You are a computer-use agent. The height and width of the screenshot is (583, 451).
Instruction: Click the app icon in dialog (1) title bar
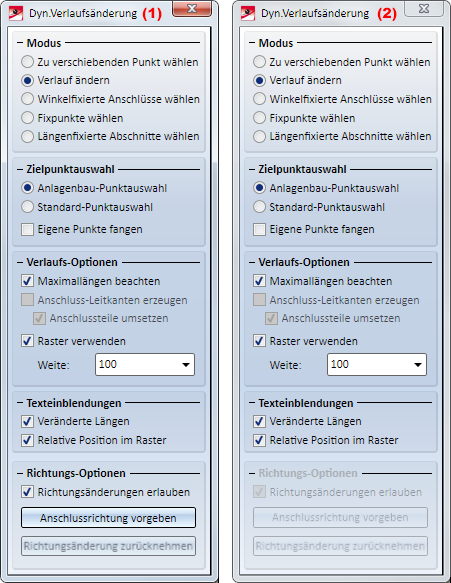pos(16,13)
